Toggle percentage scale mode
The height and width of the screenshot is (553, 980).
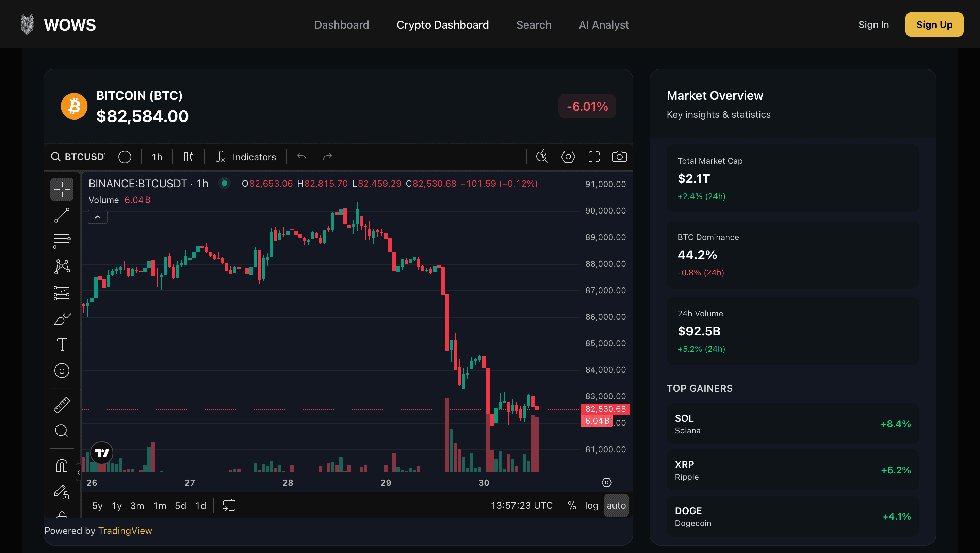pyautogui.click(x=572, y=505)
